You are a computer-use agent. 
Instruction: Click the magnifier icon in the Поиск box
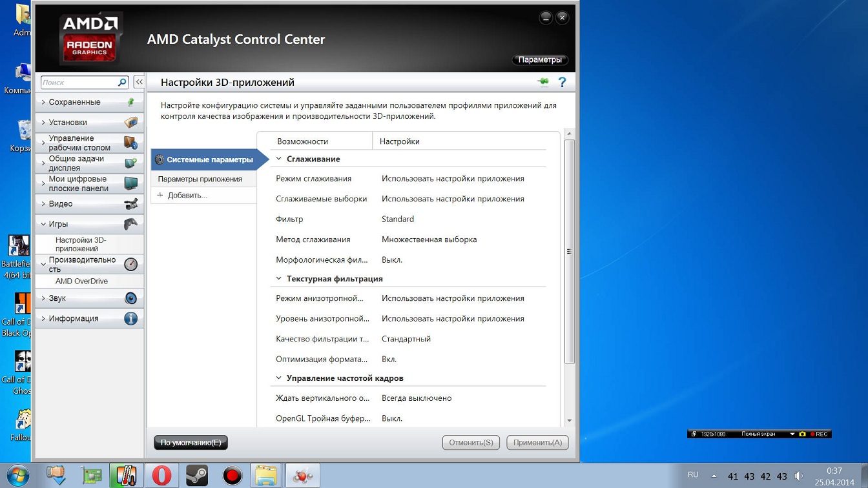[122, 83]
